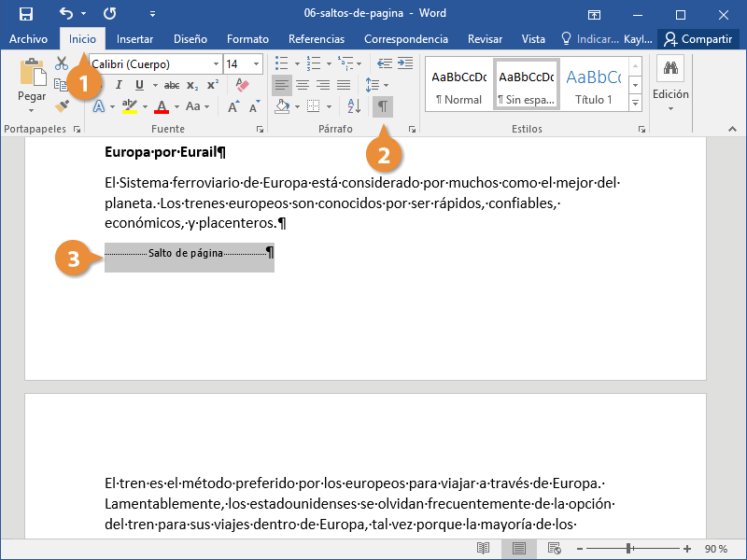This screenshot has width=747, height=560.
Task: Undo the last action
Action: click(x=66, y=13)
